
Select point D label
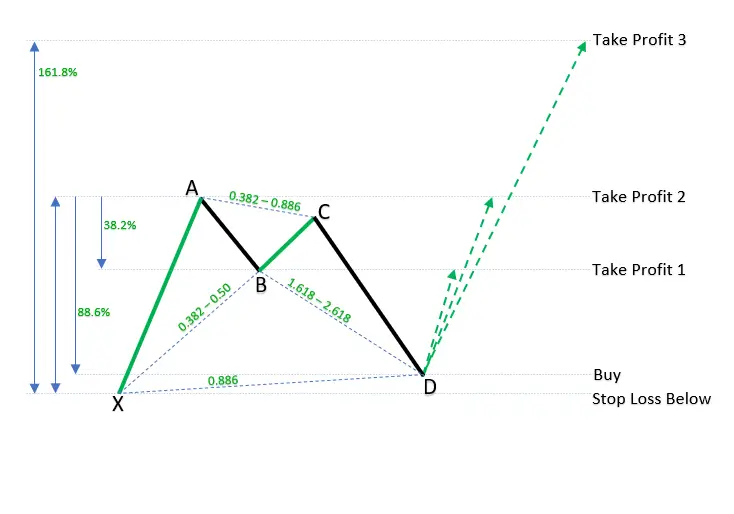pyautogui.click(x=430, y=387)
